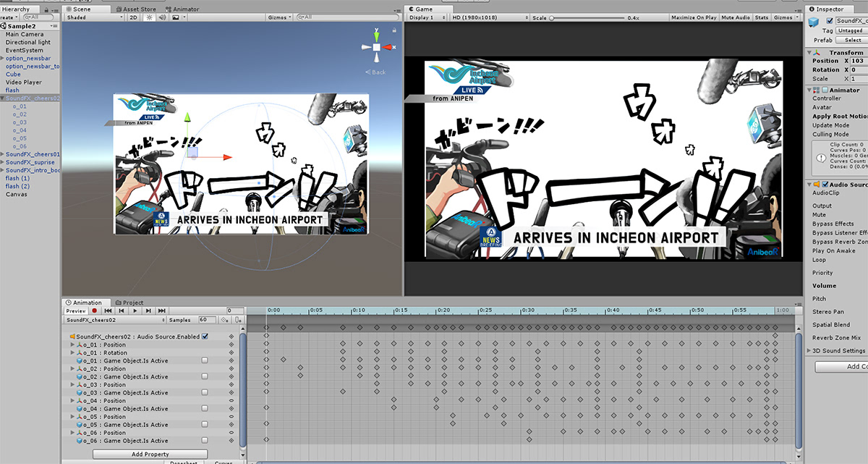Open the Untagged tag dropdown
Image resolution: width=868 pixels, height=464 pixels.
click(x=851, y=31)
